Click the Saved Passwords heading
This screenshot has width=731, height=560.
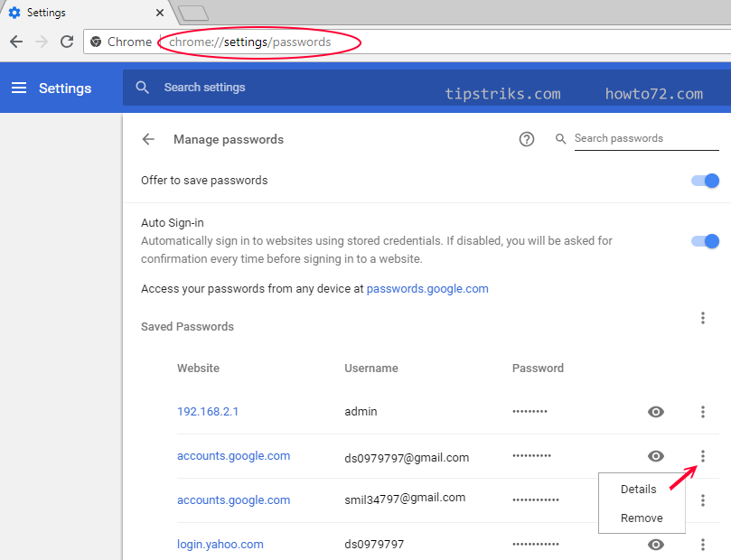click(x=187, y=327)
